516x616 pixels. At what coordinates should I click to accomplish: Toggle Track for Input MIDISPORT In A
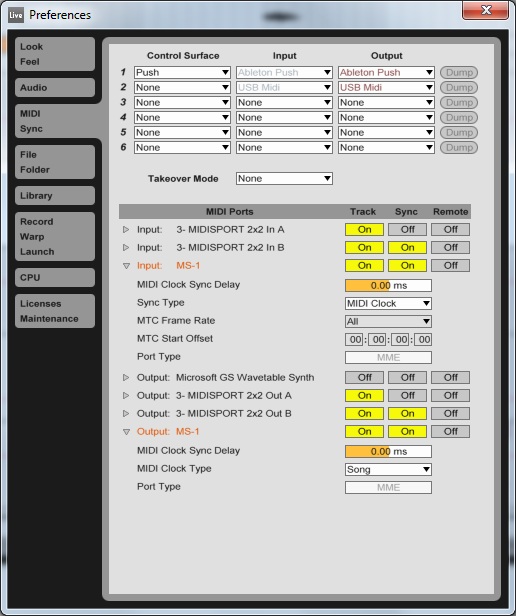364,229
